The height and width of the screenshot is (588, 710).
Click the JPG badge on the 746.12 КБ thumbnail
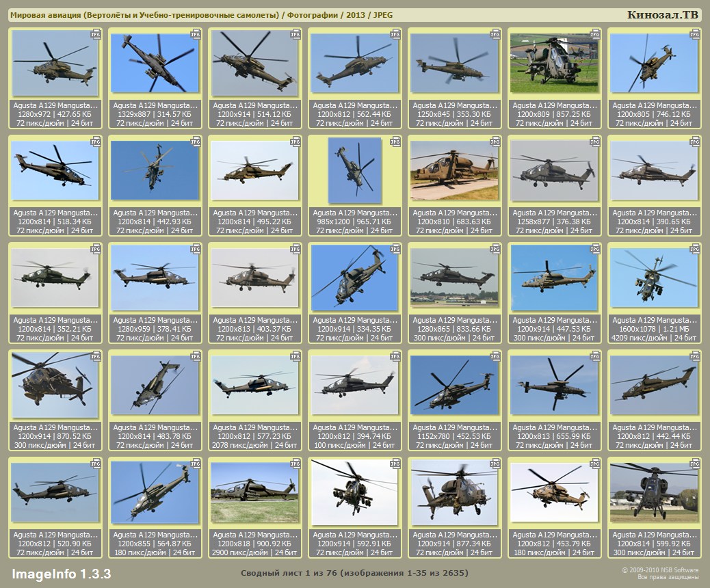(695, 34)
